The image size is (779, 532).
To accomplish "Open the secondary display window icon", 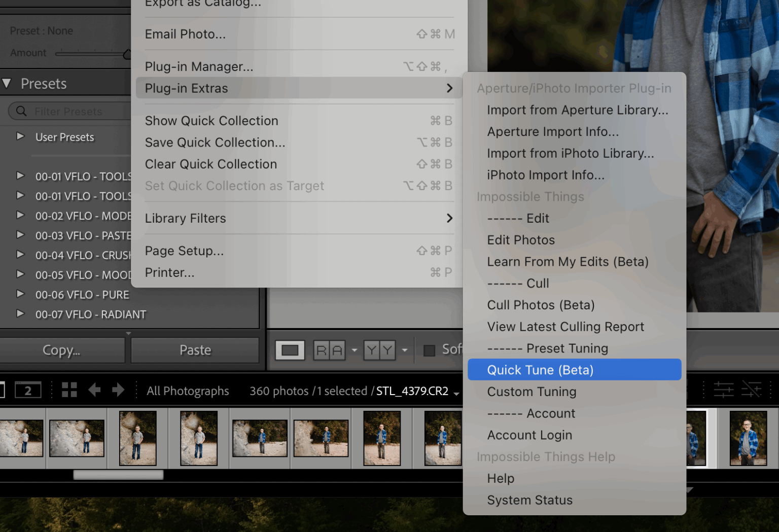I will coord(28,390).
